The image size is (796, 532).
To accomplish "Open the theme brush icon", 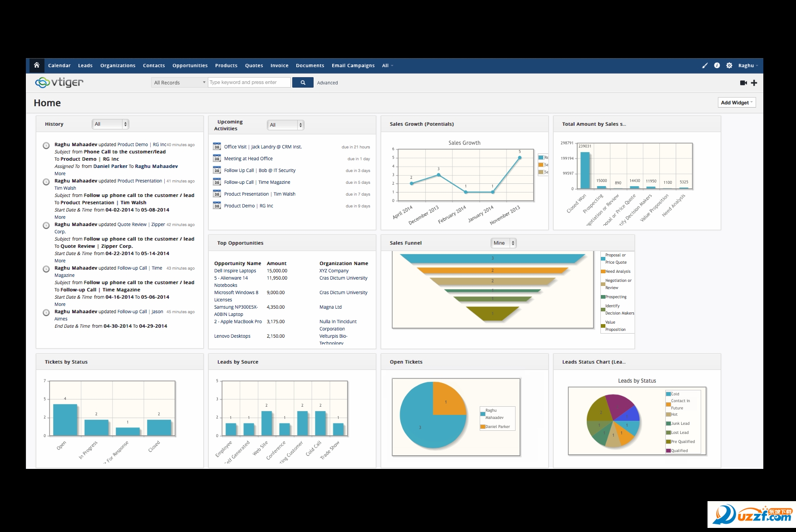I will 705,65.
